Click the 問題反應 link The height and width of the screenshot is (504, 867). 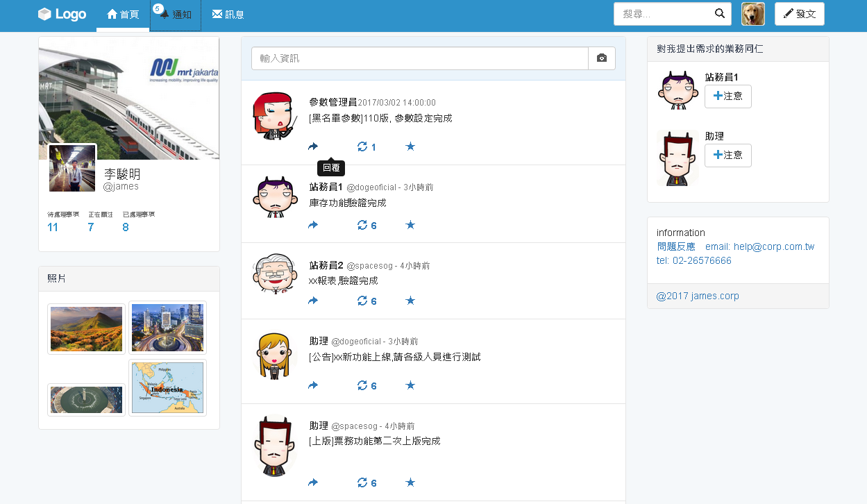(x=675, y=246)
